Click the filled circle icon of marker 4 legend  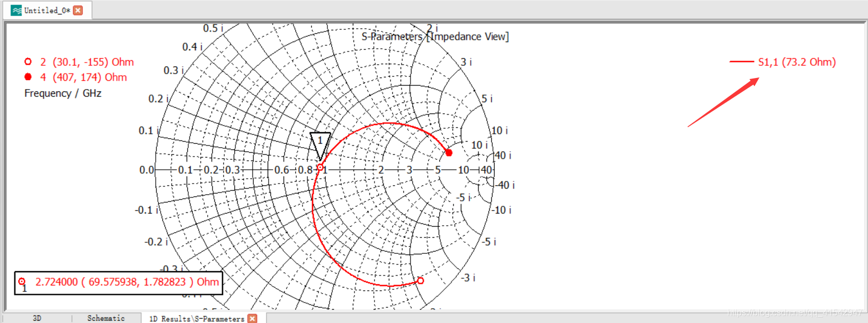[x=28, y=77]
